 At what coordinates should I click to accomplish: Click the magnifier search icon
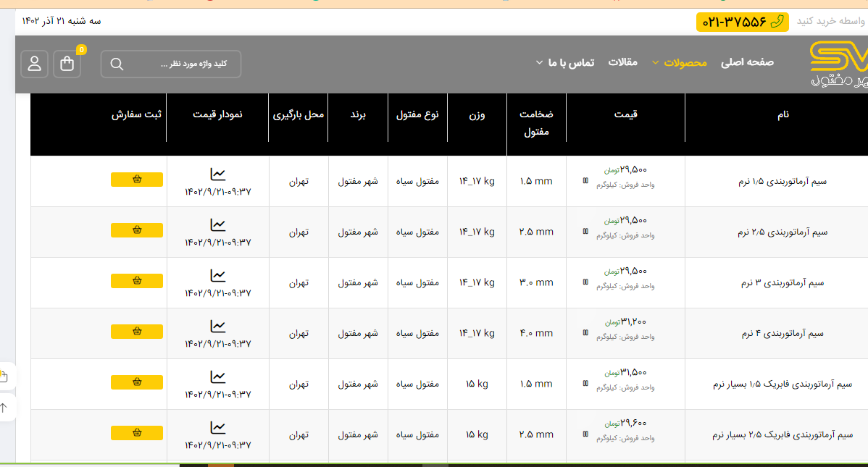[117, 64]
